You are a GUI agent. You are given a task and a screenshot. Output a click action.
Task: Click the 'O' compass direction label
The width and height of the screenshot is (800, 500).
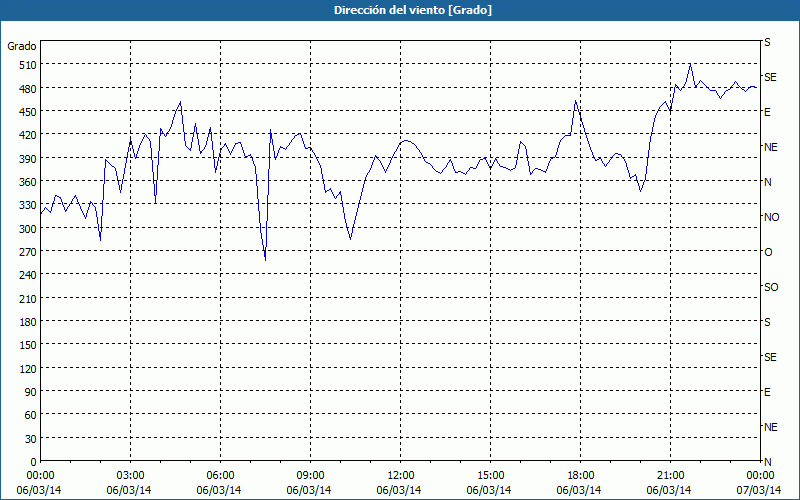coord(767,253)
